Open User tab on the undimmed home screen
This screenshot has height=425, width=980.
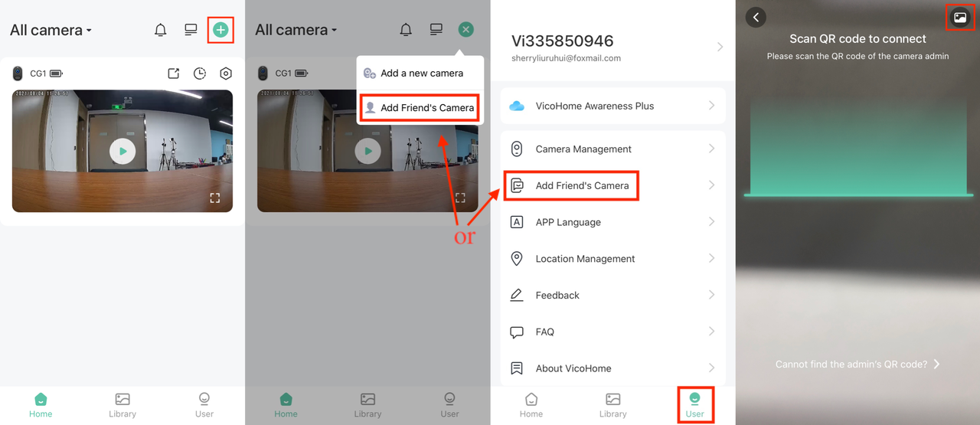point(204,405)
